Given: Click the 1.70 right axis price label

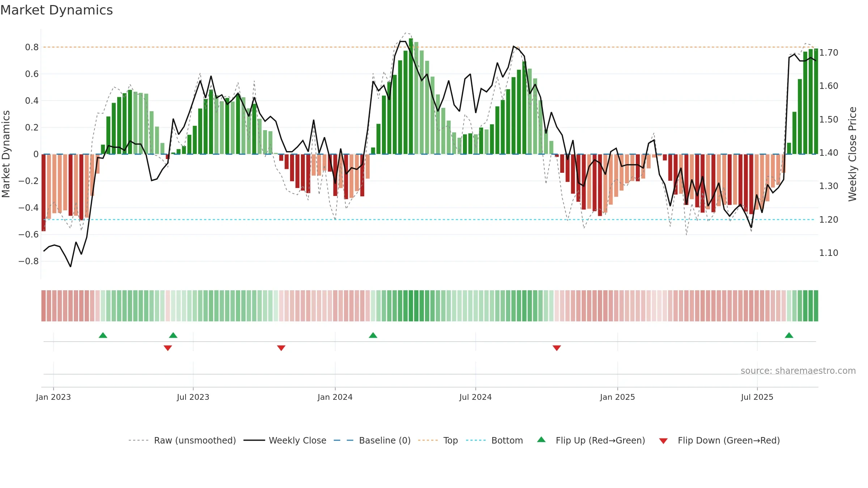Looking at the screenshot, I should tap(829, 53).
